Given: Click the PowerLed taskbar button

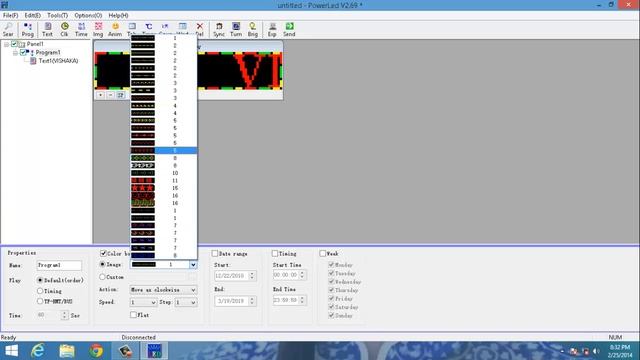Looking at the screenshot, I should [x=155, y=351].
